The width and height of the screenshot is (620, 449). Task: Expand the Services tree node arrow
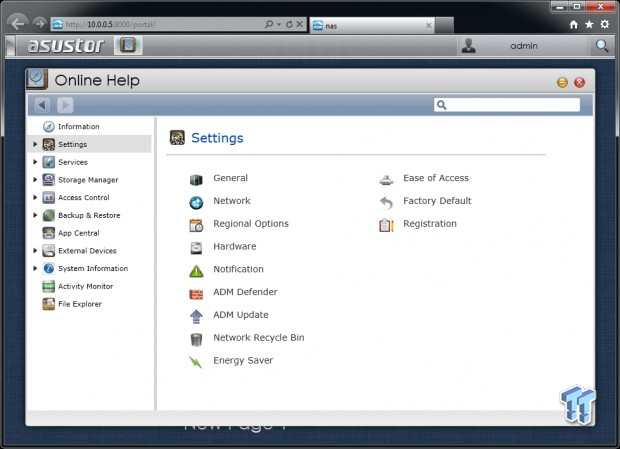coord(35,162)
